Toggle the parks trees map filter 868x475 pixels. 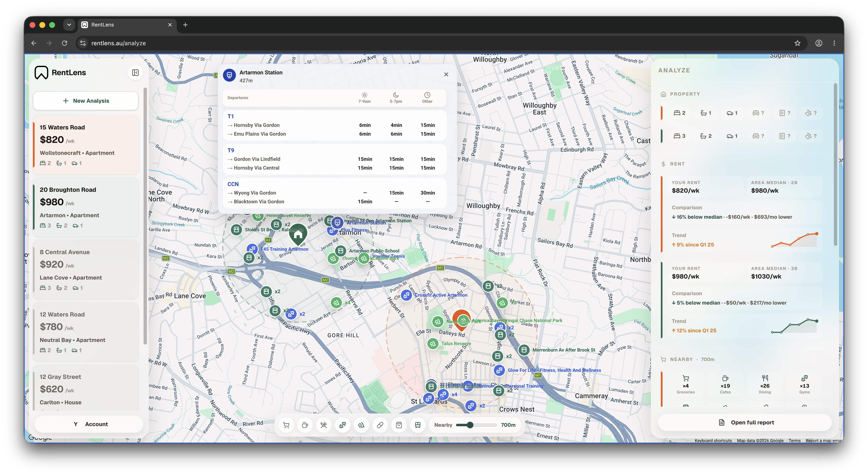click(361, 425)
